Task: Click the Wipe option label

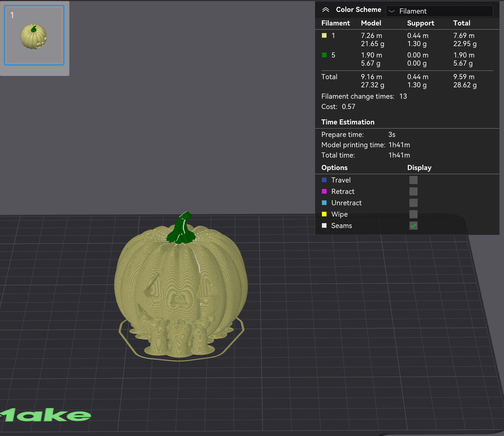Action: pyautogui.click(x=339, y=214)
